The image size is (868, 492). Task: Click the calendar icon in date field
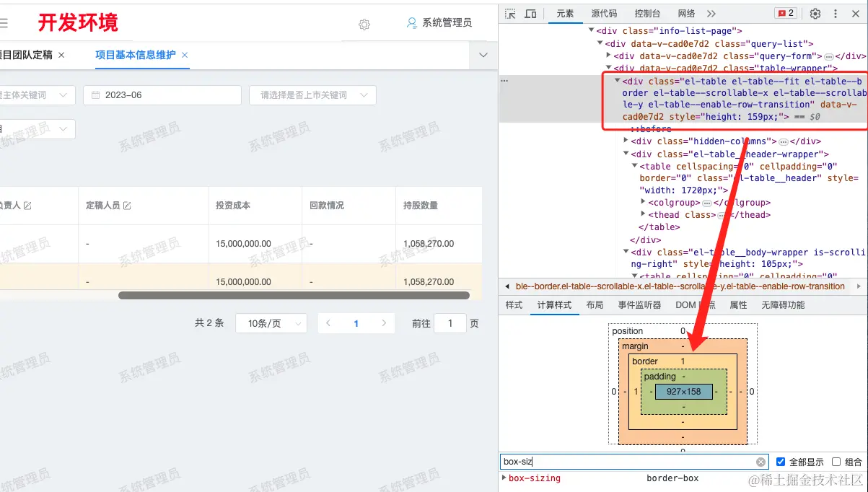95,95
